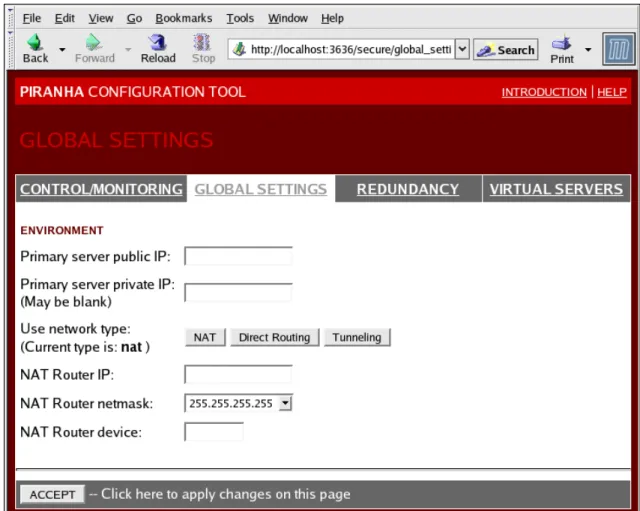
Task: Click the Reload toolbar icon
Action: tap(158, 42)
